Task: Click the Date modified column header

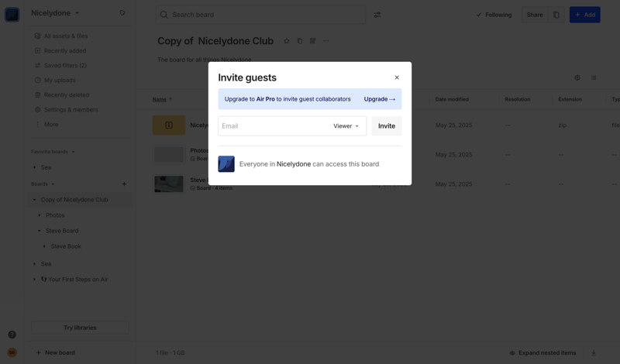Action: (x=452, y=99)
